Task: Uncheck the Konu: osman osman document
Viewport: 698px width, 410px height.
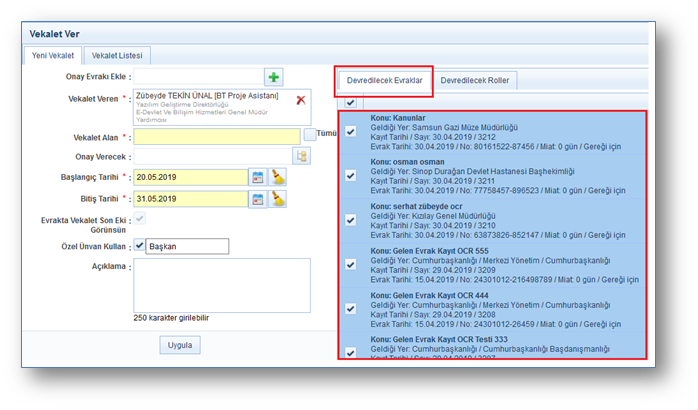Action: click(350, 176)
